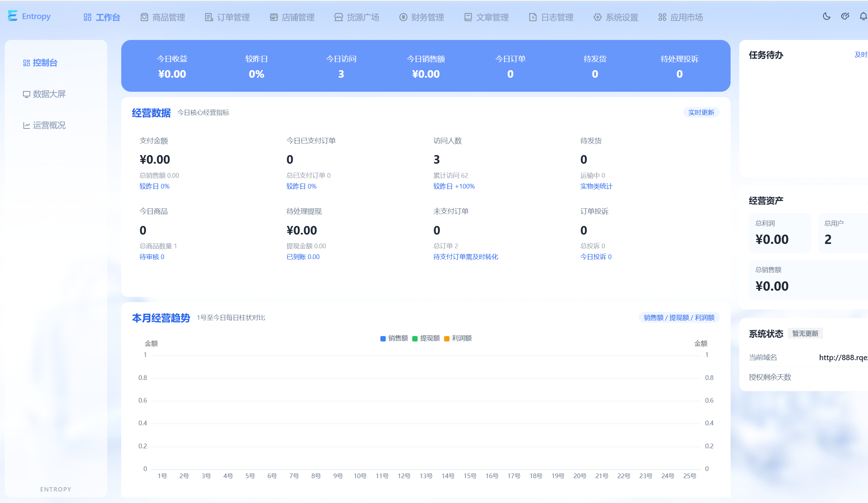Click the 今日访问 stat in banner
Image resolution: width=868 pixels, height=503 pixels.
(x=341, y=66)
